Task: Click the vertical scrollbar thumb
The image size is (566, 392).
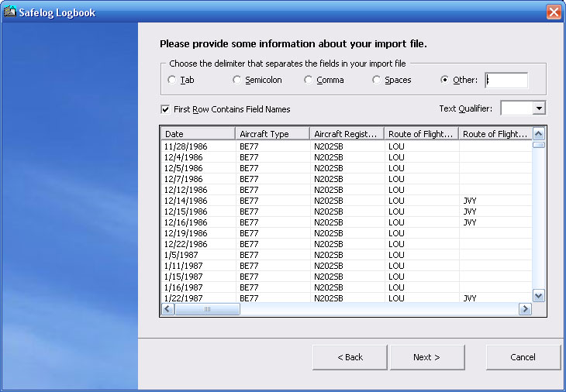Action: tap(539, 145)
